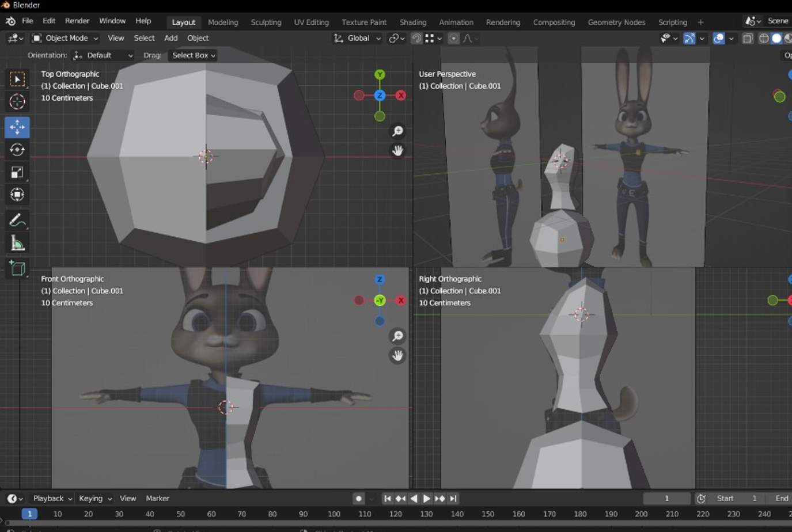Open Drag Select Box dropdown
Viewport: 792px width, 532px height.
point(194,55)
